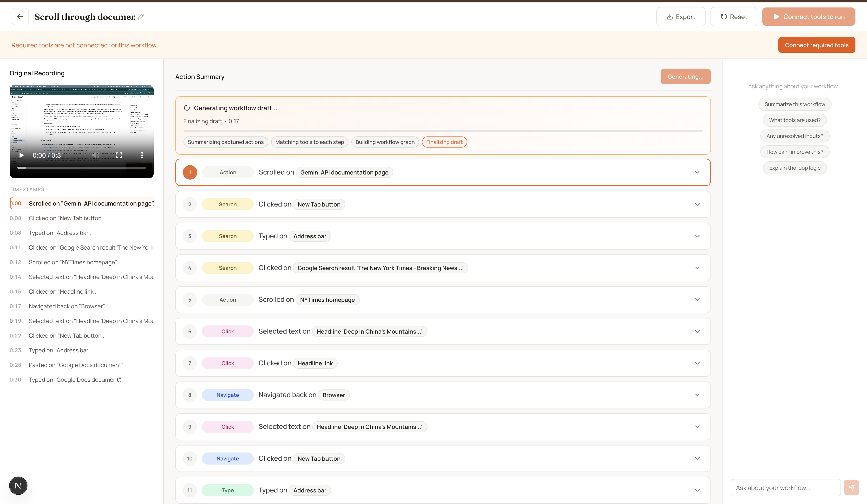
Task: Mute the recording video volume icon
Action: (96, 155)
